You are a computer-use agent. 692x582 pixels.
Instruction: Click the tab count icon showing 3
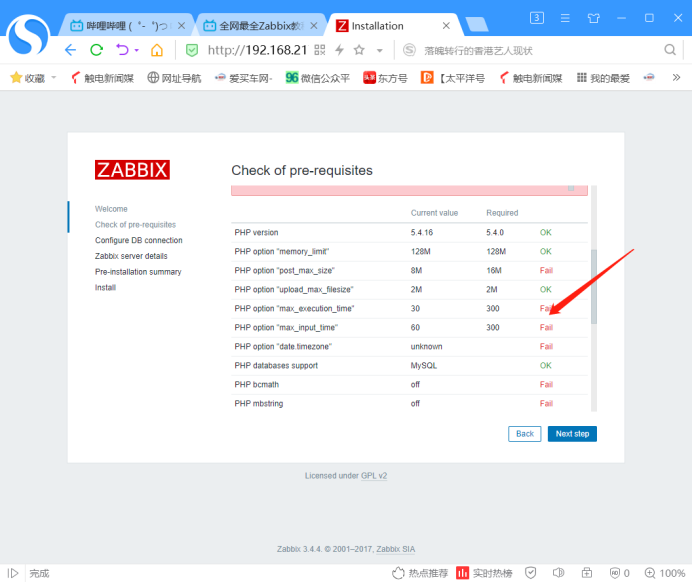click(537, 18)
